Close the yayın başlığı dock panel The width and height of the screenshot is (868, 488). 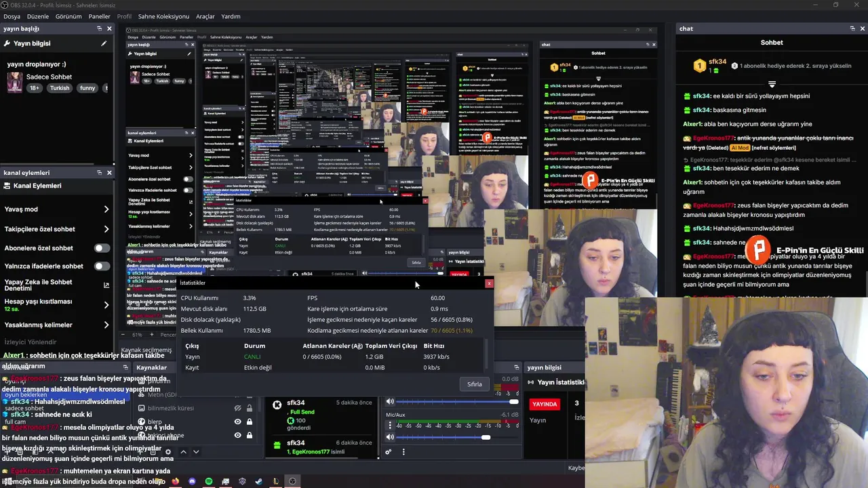[109, 28]
